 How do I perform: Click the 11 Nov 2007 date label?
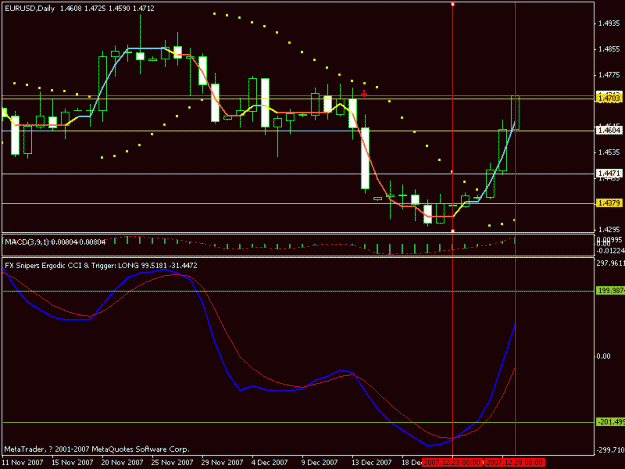pyautogui.click(x=22, y=463)
